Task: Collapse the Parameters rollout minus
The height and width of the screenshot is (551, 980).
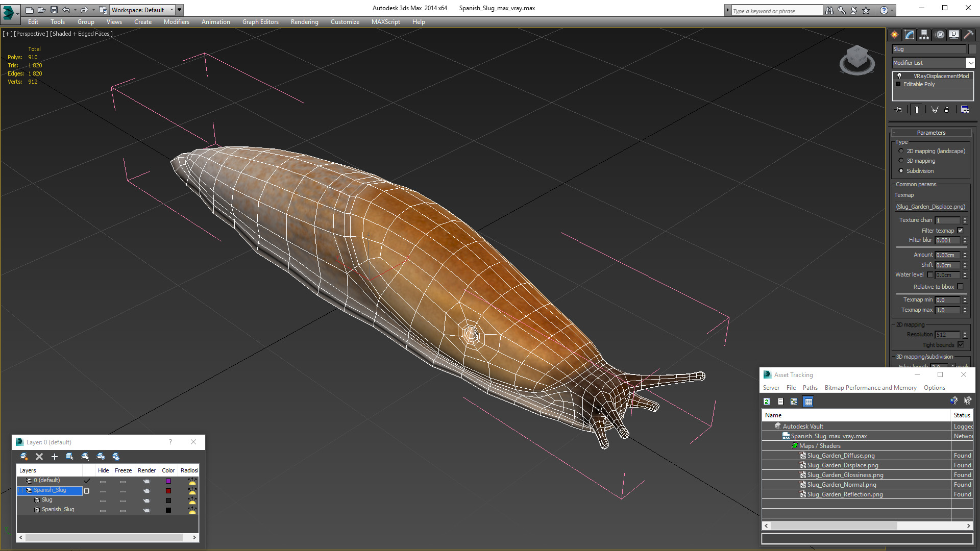Action: click(x=894, y=133)
